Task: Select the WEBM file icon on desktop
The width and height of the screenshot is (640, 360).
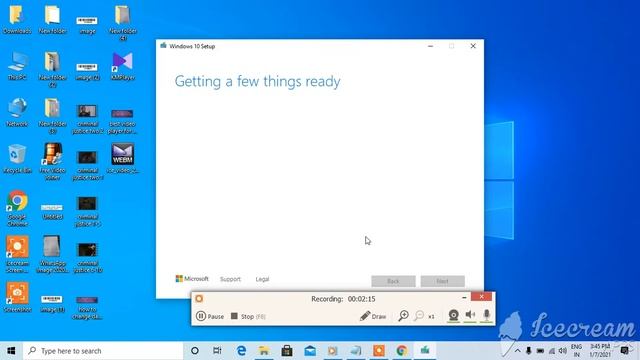Action: click(122, 159)
